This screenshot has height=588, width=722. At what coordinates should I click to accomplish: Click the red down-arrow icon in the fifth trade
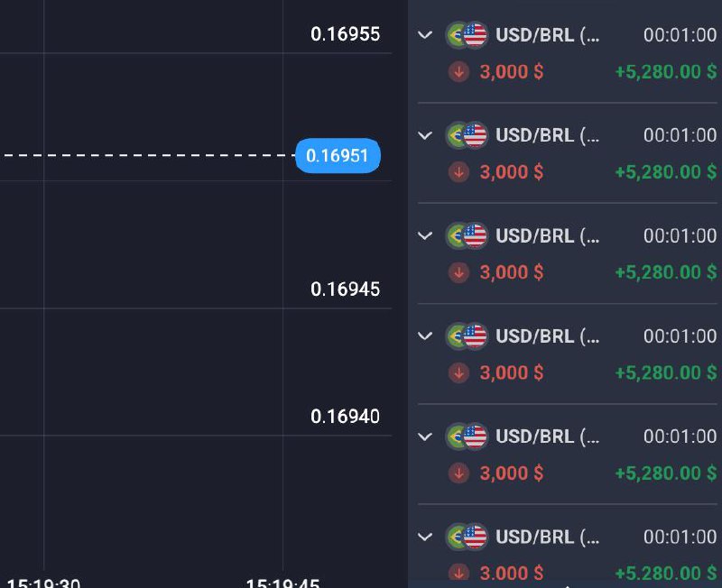coord(459,473)
